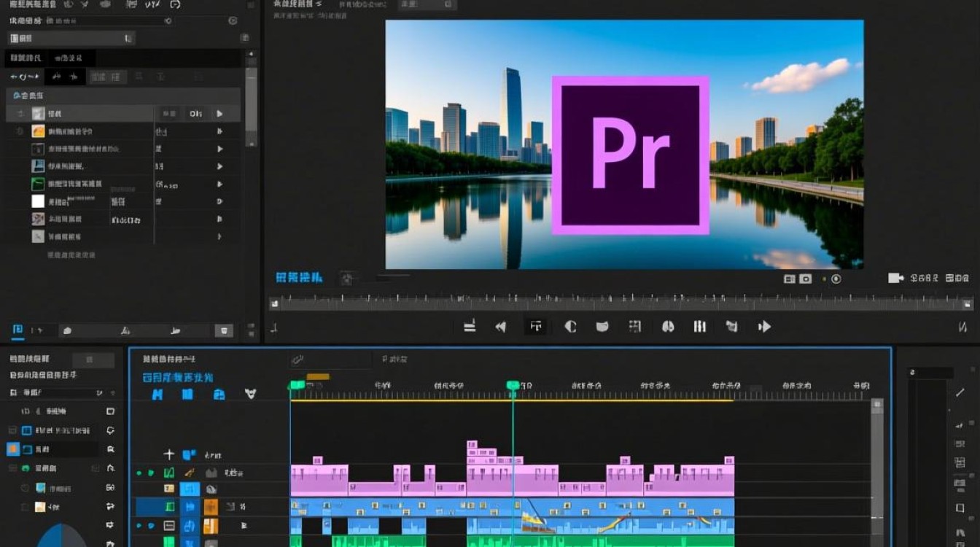Expand the arrow on the white-thumbnail row
Screen dimensions: 980x547
tap(219, 201)
